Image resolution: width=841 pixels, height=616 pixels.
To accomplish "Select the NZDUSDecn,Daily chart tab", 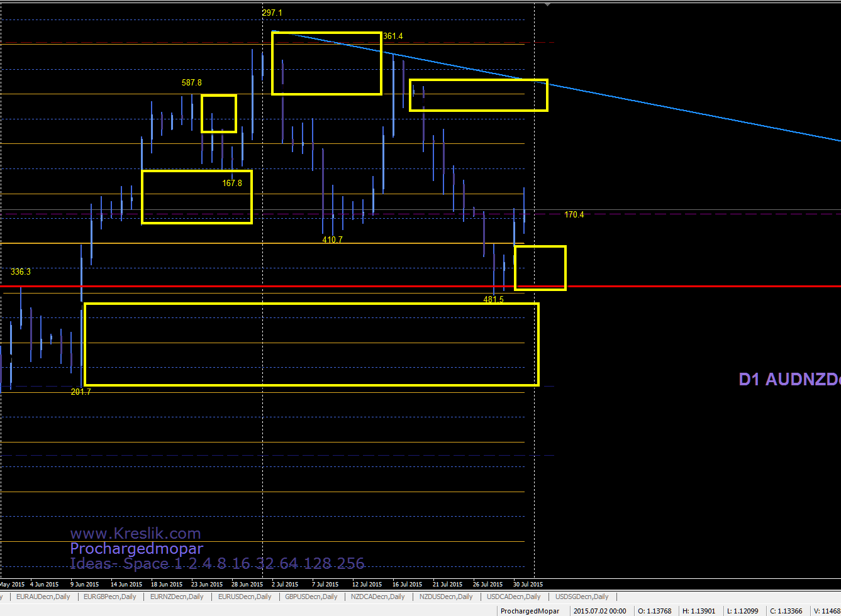I will (445, 597).
